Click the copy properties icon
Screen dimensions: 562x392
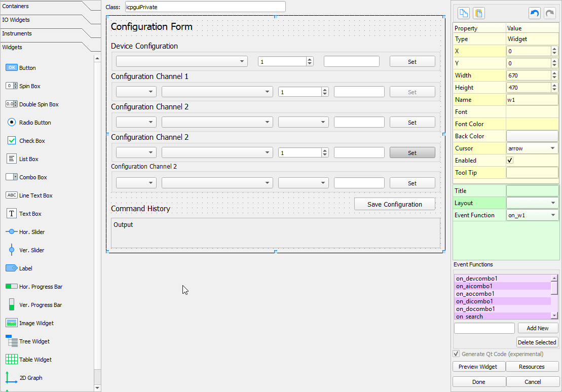tap(463, 13)
